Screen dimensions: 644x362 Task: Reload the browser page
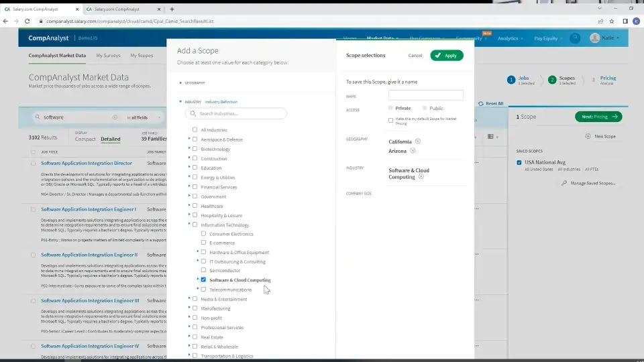click(x=27, y=21)
